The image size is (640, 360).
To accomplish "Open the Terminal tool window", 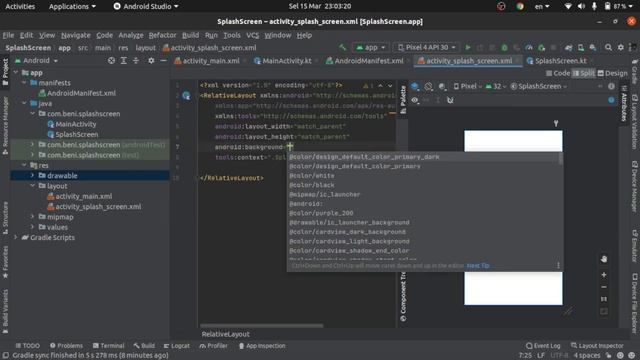I will click(108, 346).
